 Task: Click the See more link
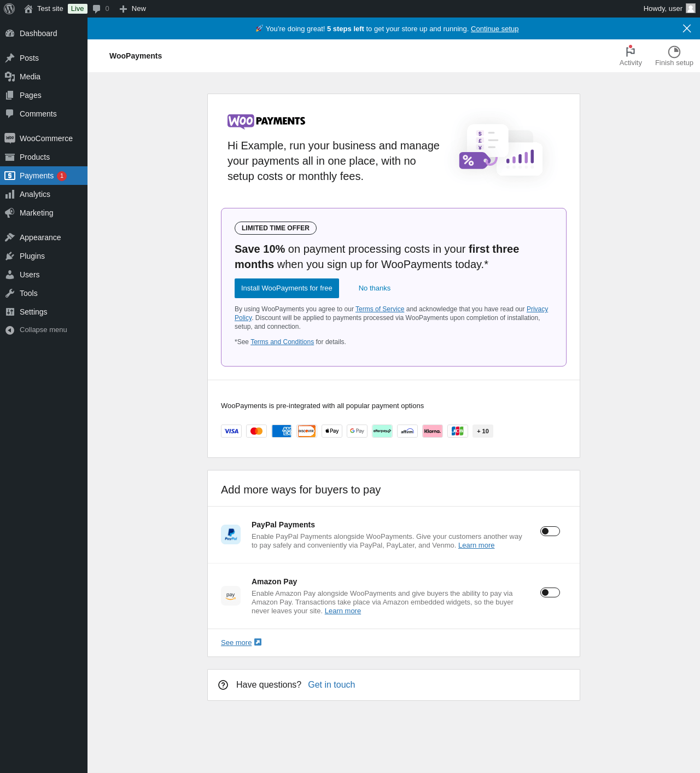point(241,643)
